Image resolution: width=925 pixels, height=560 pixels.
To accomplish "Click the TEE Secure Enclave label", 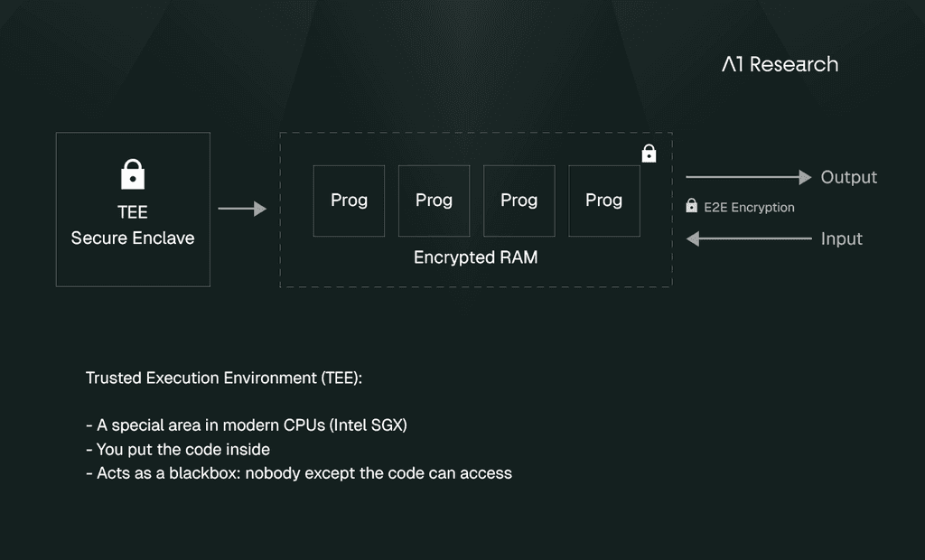I will click(133, 225).
